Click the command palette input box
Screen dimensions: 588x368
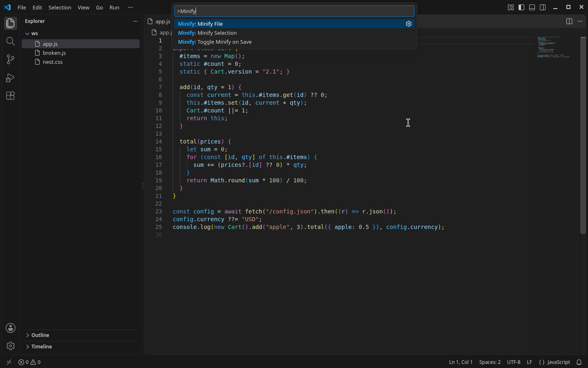click(x=294, y=11)
